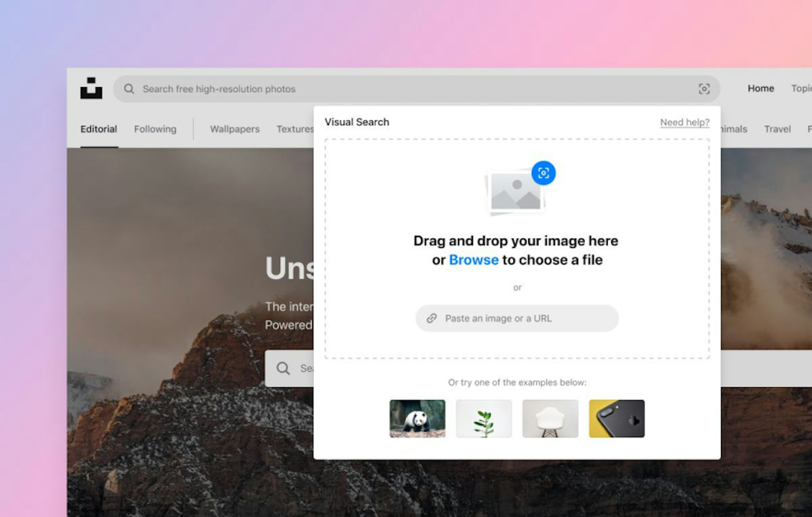The image size is (812, 517).
Task: Click Browse to choose a file
Action: 473,260
